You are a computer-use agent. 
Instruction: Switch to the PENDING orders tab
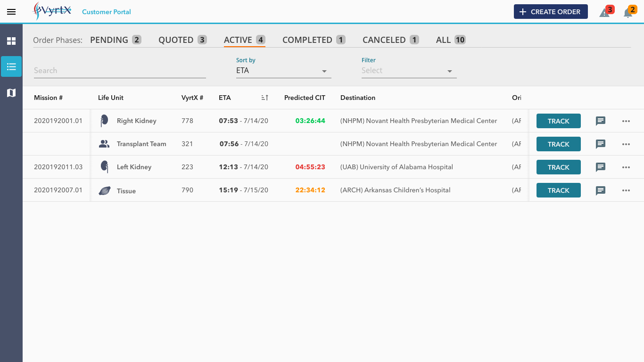click(115, 40)
